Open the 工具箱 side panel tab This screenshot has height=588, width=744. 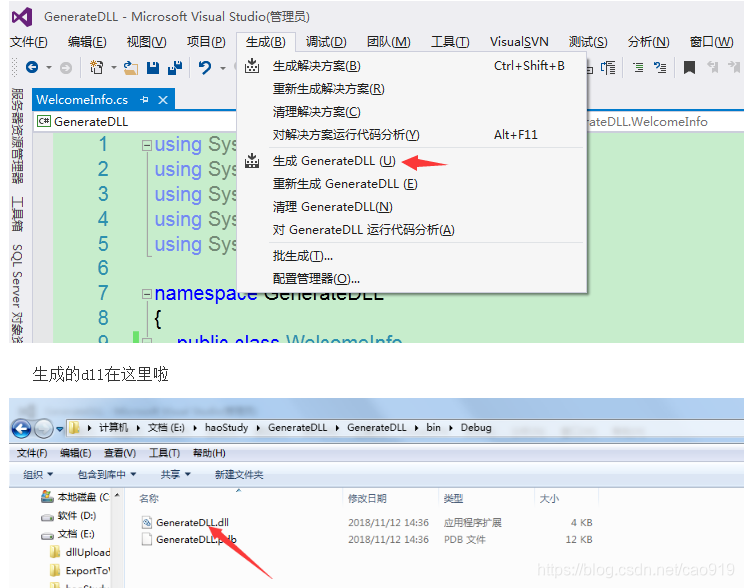tap(17, 214)
